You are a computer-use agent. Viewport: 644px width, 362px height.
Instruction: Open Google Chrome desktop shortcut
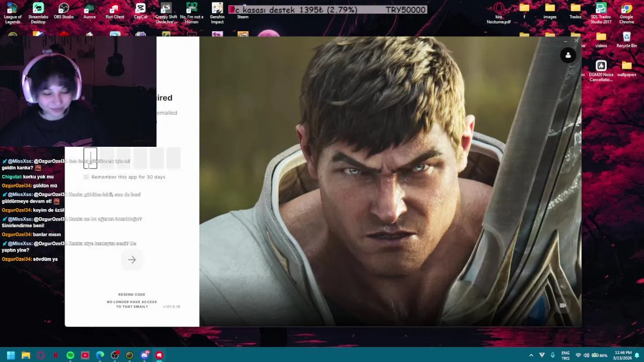pos(626,13)
